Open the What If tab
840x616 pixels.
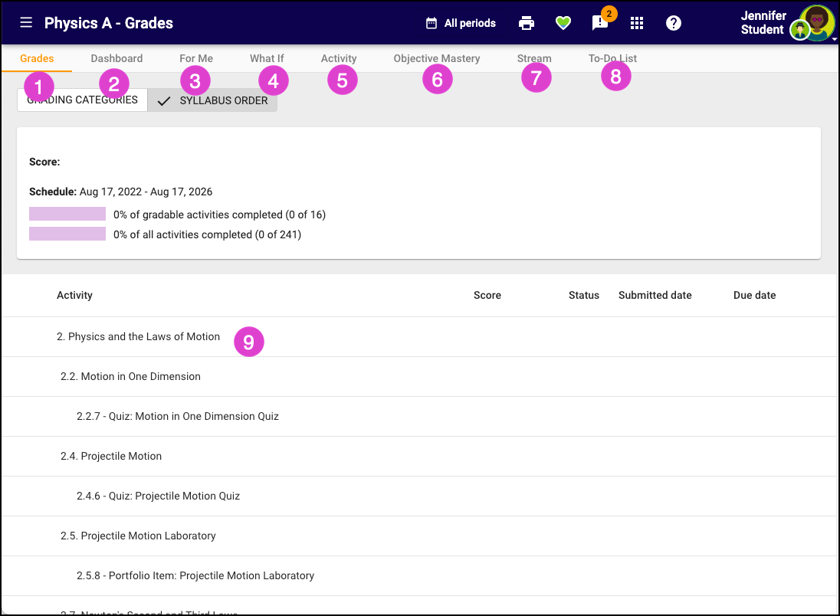click(x=267, y=58)
